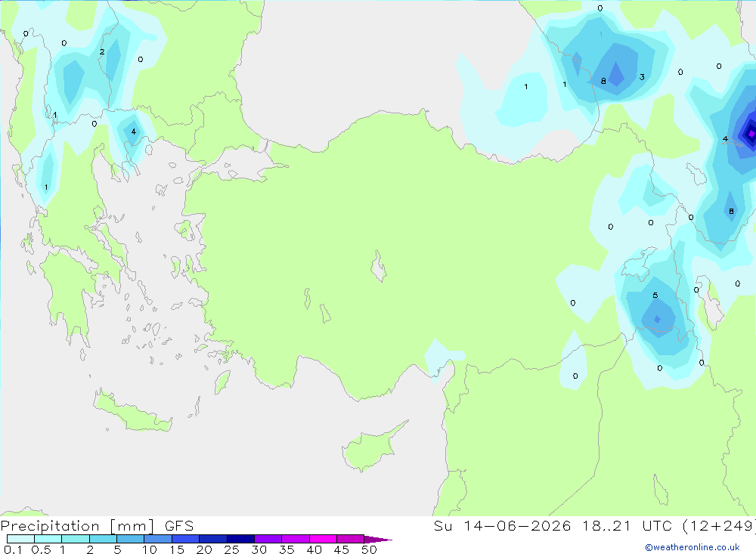
Task: Click the 10–15 mm legend swatch
Action: (x=158, y=539)
